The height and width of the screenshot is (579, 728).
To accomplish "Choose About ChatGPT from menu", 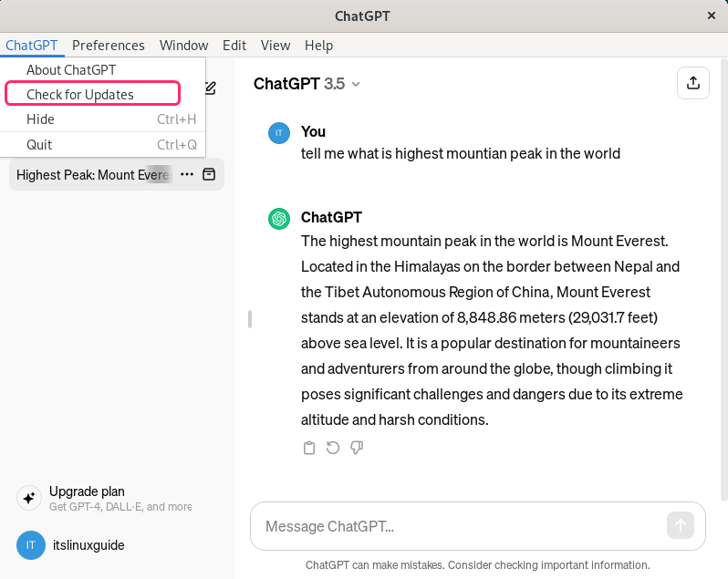I will pos(71,70).
